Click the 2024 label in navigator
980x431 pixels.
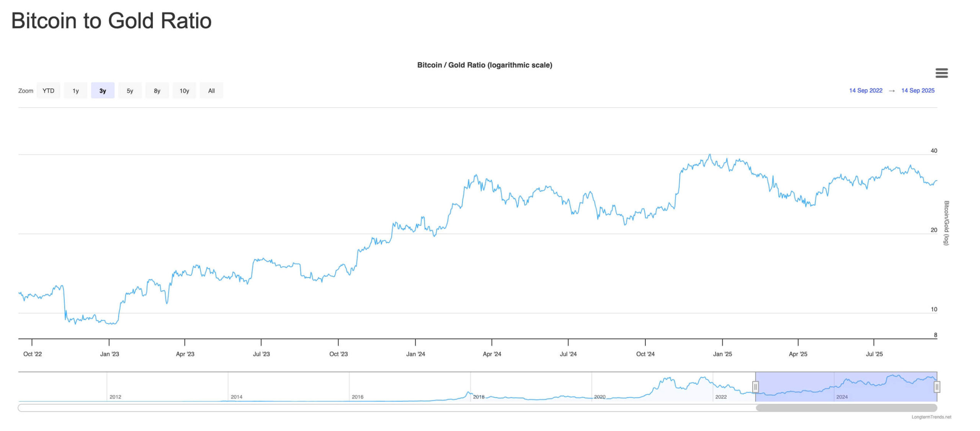pos(842,397)
